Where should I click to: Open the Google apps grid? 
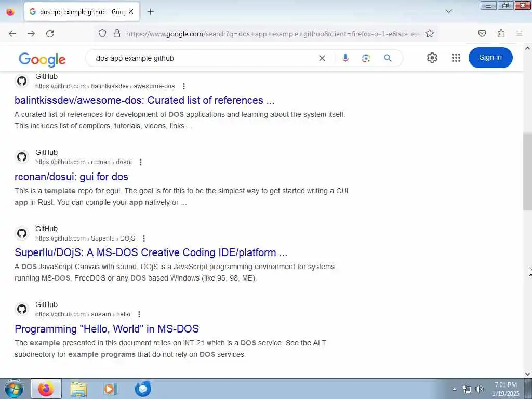tap(456, 58)
